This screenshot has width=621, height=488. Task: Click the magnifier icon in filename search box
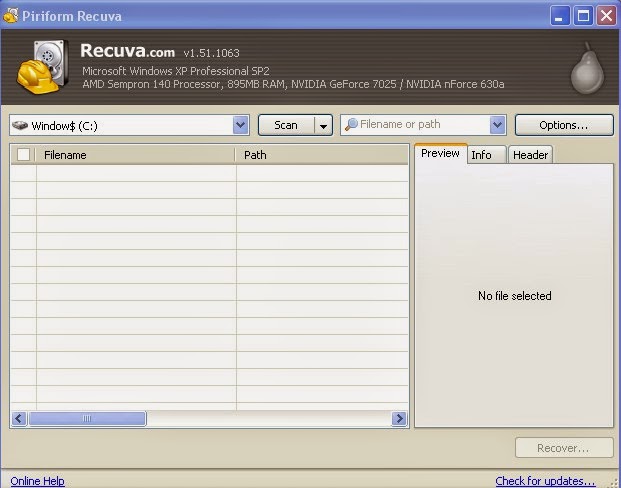click(x=351, y=125)
